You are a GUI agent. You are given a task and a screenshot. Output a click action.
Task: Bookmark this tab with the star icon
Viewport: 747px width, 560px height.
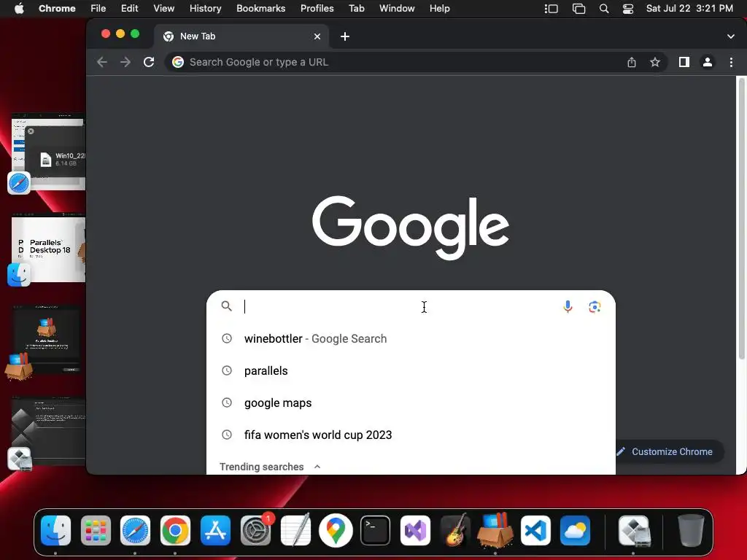655,62
